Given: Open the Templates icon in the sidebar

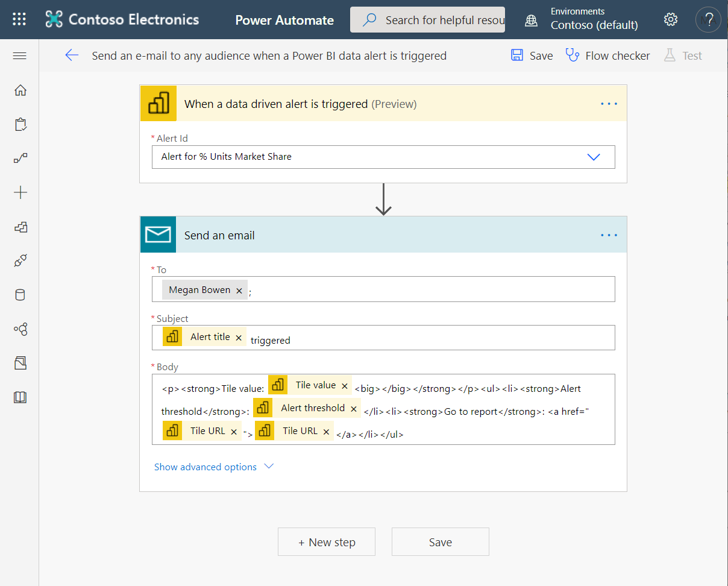Looking at the screenshot, I should (20, 227).
